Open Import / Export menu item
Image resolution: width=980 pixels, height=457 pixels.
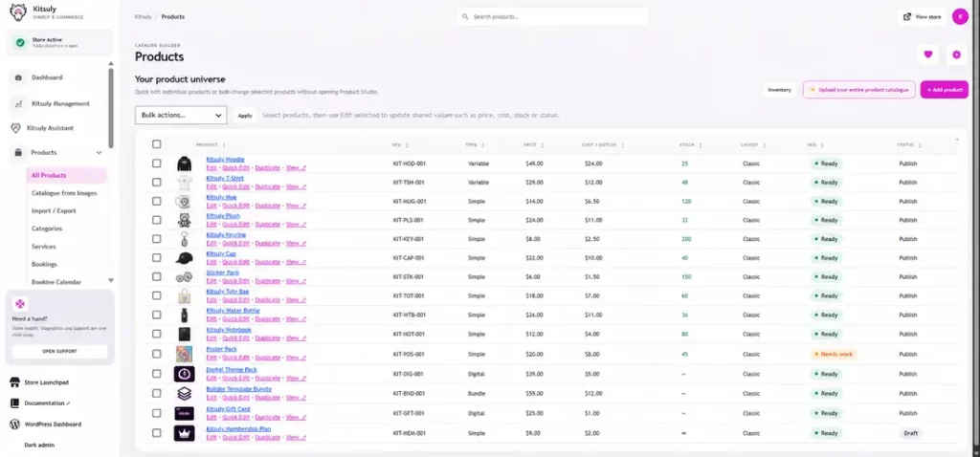click(54, 211)
